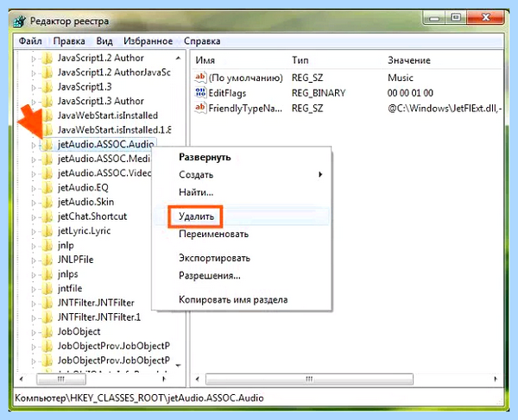Expand the jetAudio.Skin key
This screenshot has height=420, width=518.
point(34,203)
